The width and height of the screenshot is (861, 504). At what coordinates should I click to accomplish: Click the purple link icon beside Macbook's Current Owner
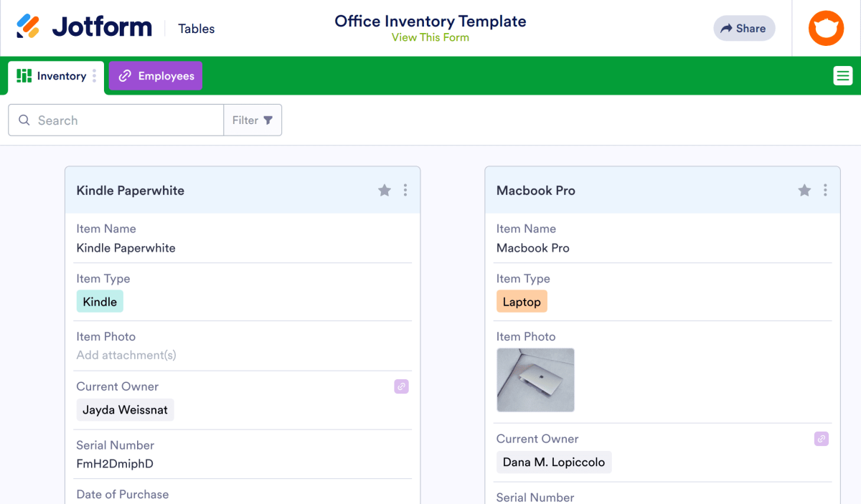821,438
